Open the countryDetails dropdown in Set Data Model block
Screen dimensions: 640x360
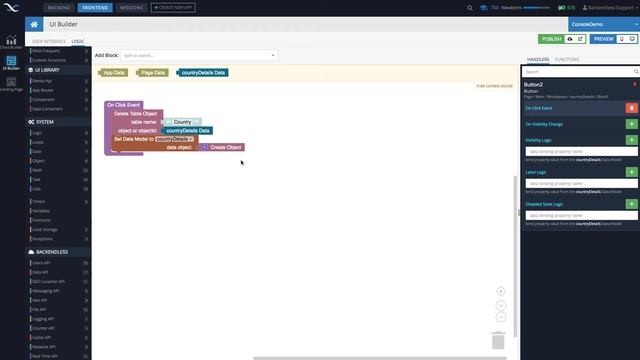(174, 139)
